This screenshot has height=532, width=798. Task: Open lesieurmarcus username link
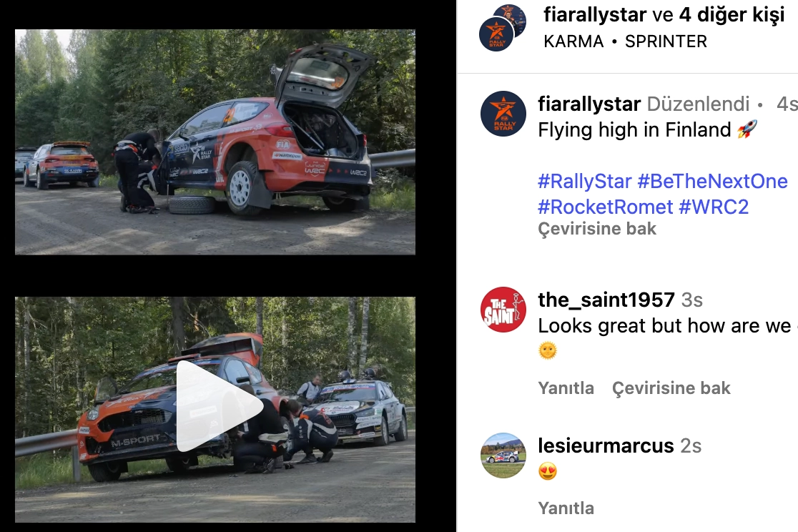tap(606, 446)
